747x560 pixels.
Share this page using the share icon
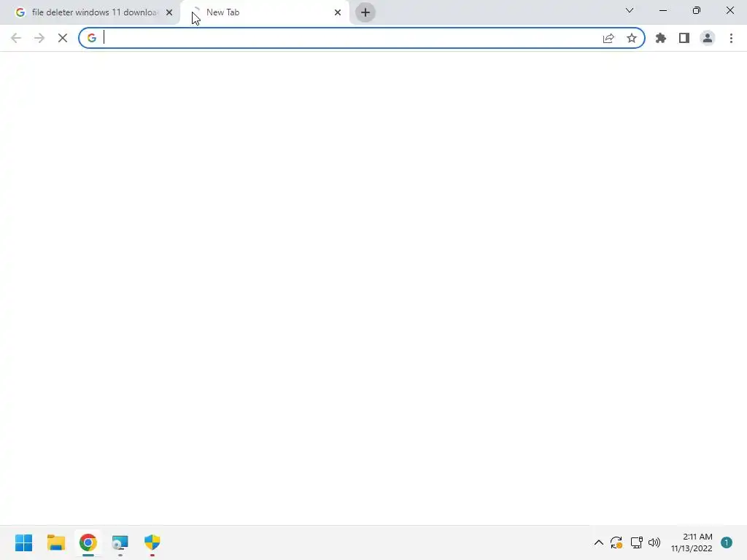(608, 38)
